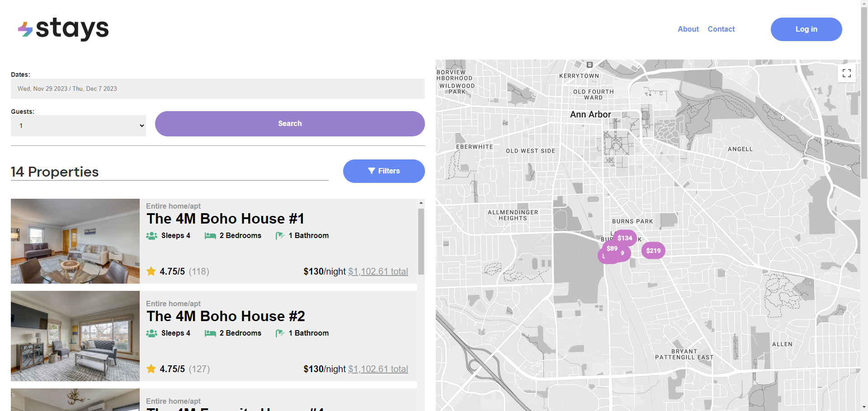Click the page scrollbar down arrow

pos(864,407)
